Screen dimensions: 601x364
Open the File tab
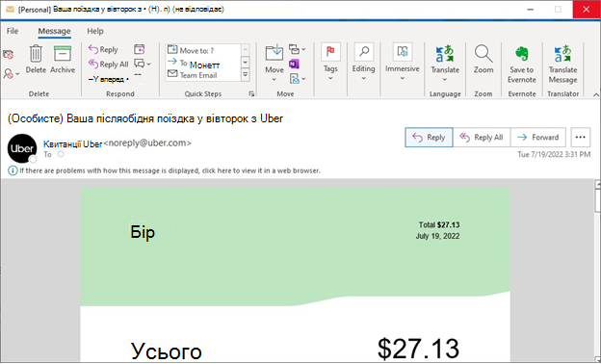coord(13,31)
